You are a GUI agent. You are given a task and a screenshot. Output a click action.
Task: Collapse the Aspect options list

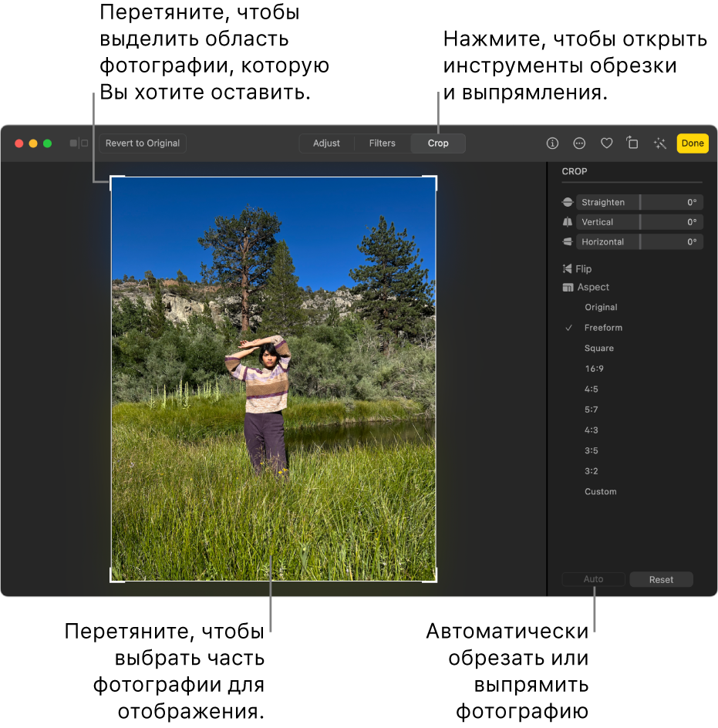[592, 288]
